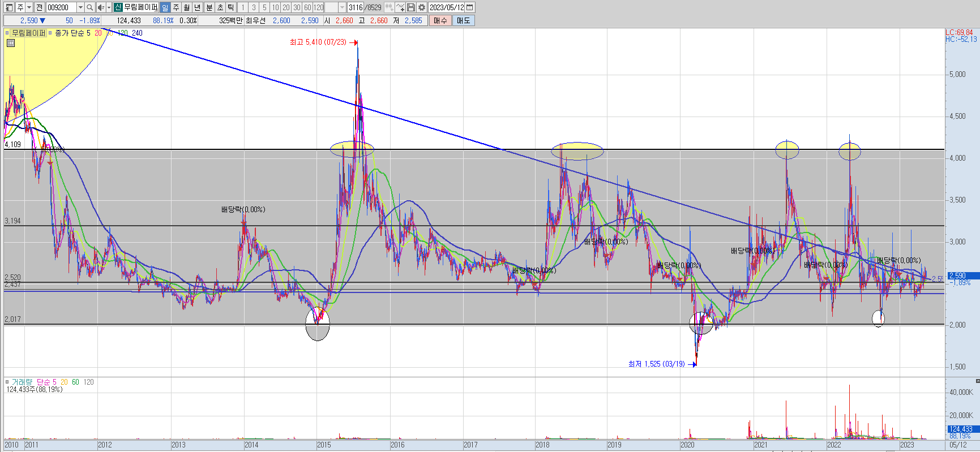The height and width of the screenshot is (452, 980).
Task: Select interval 30 button
Action: pyautogui.click(x=297, y=7)
